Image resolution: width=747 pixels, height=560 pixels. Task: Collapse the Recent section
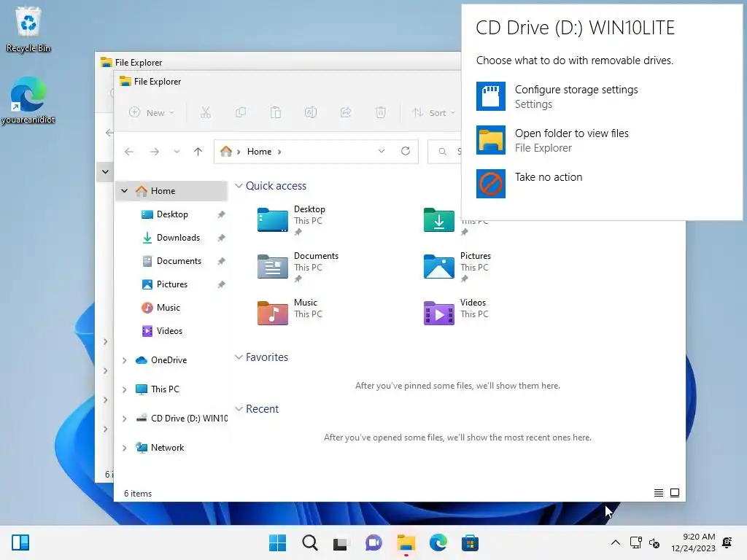[x=239, y=408]
